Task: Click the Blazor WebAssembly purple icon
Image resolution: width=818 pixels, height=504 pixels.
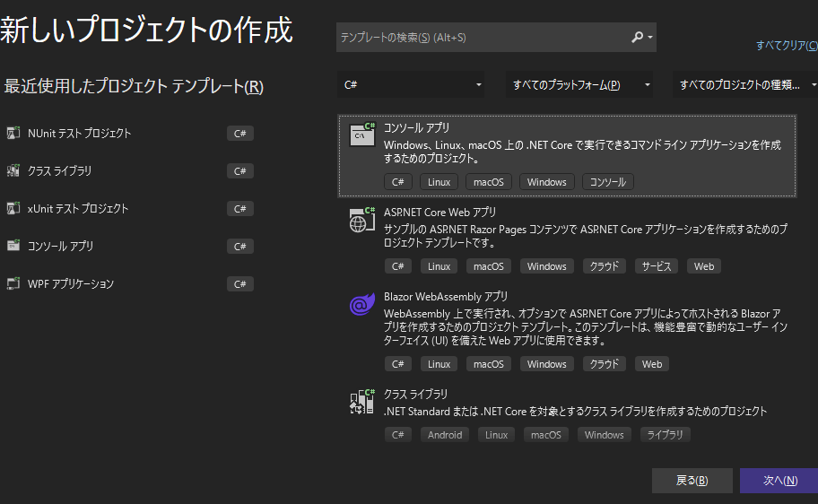Action: click(x=362, y=304)
